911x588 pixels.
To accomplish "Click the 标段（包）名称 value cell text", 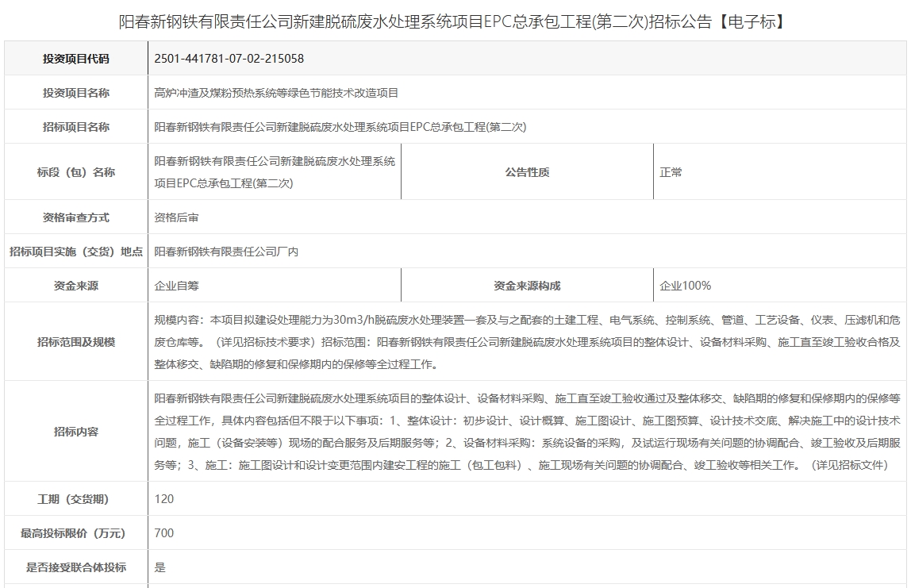I will pos(275,172).
